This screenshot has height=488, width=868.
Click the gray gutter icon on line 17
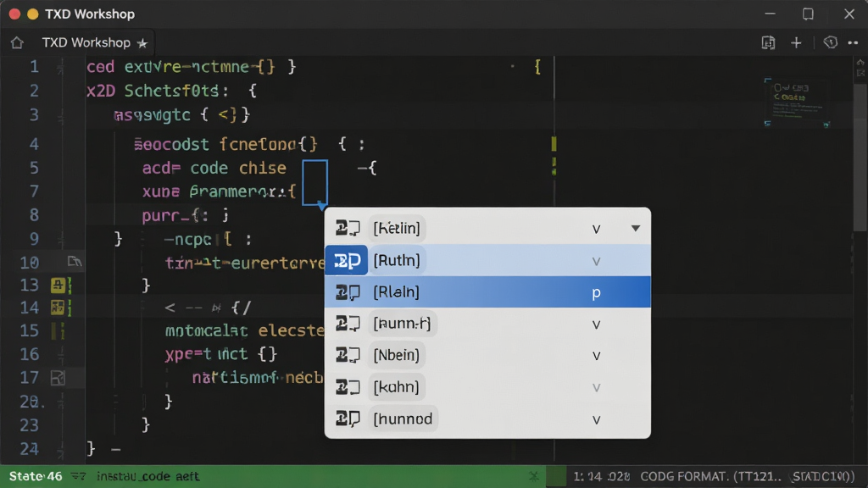coord(58,378)
